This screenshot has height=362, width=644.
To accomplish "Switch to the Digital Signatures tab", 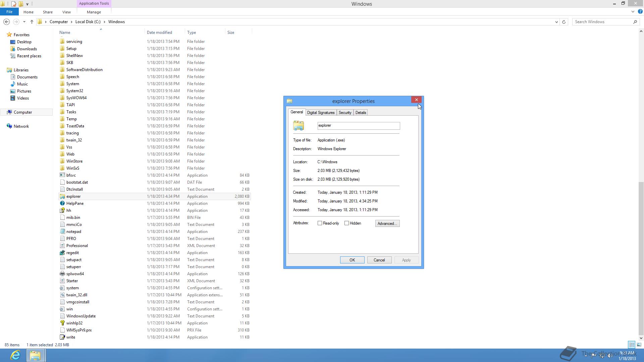I will (x=321, y=113).
